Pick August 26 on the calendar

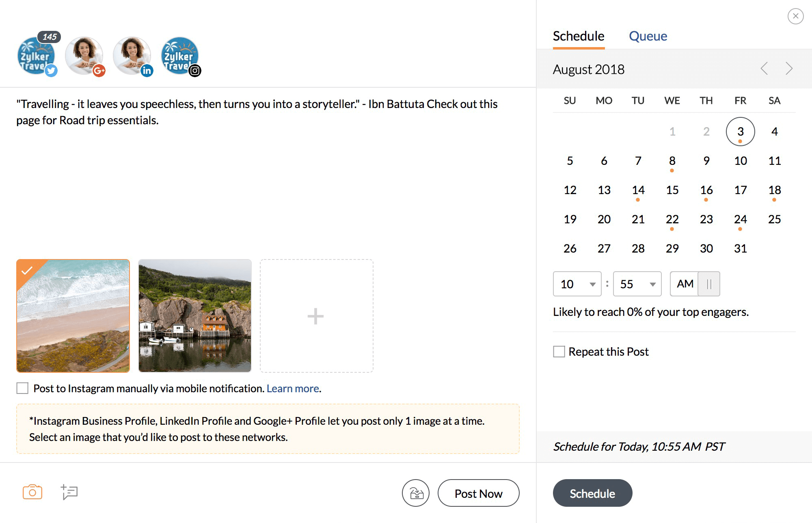click(x=570, y=249)
